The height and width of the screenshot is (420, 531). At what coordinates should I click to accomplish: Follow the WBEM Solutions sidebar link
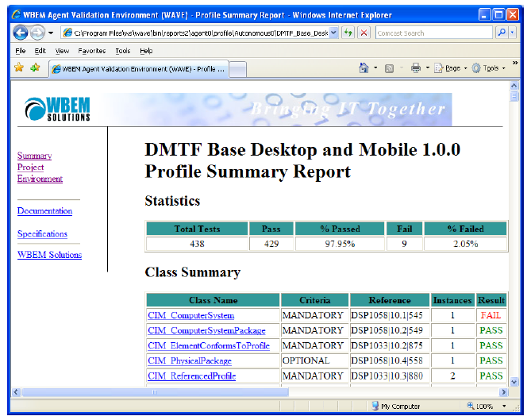tap(49, 255)
